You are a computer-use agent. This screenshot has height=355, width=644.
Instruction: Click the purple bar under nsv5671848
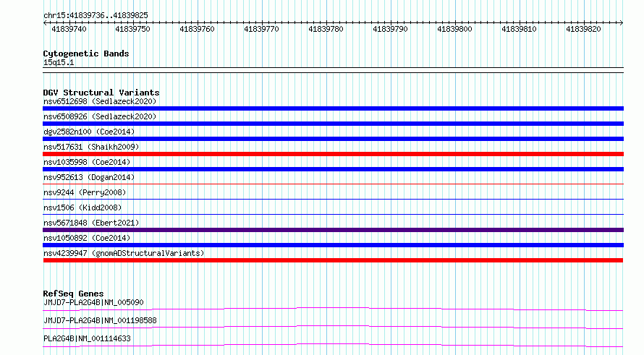[333, 230]
